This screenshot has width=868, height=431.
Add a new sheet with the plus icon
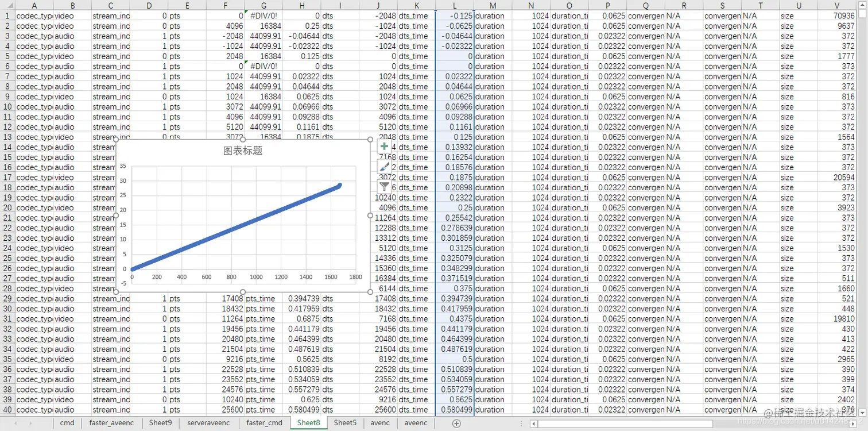pyautogui.click(x=456, y=423)
